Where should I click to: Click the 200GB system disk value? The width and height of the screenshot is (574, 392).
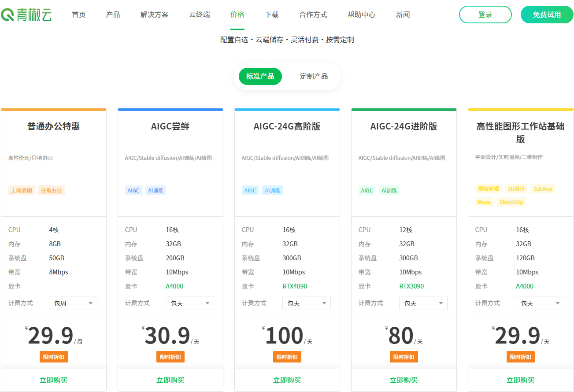[x=175, y=258]
